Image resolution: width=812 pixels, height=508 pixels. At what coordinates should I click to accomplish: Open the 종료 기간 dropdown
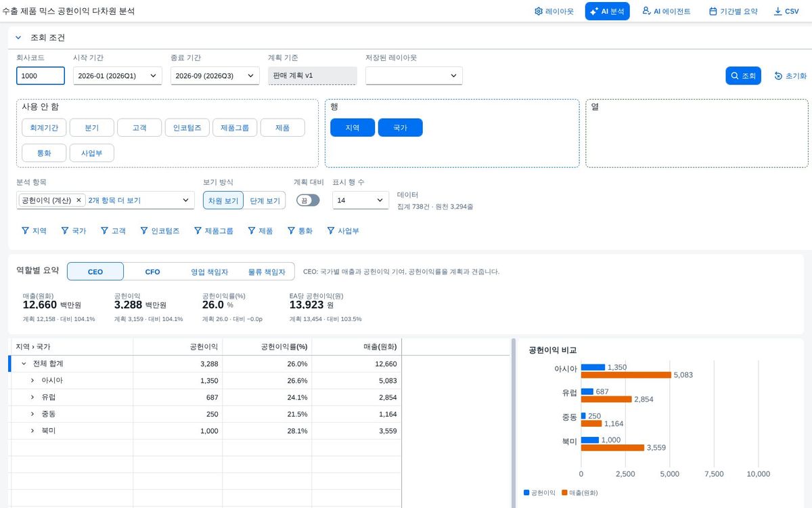point(215,76)
